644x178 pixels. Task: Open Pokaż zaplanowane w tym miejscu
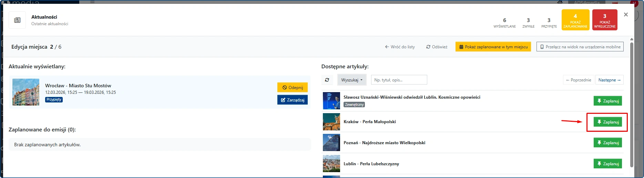pos(493,47)
